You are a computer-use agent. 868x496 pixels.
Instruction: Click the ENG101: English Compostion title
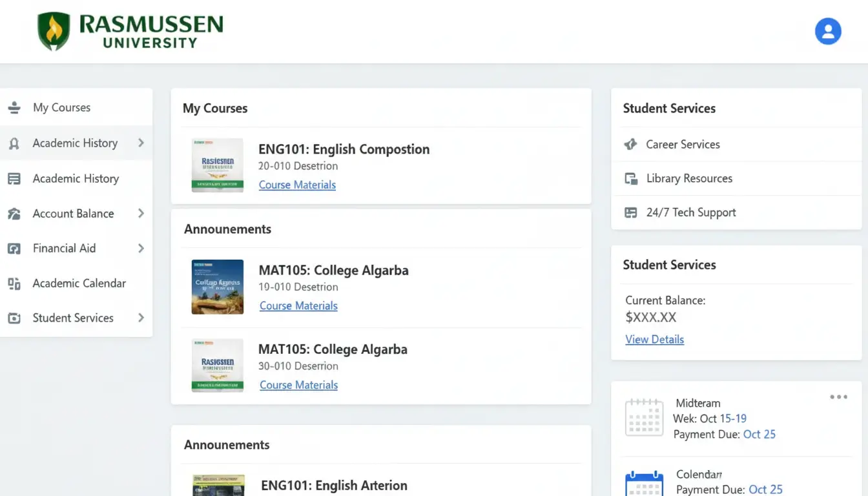coord(344,149)
